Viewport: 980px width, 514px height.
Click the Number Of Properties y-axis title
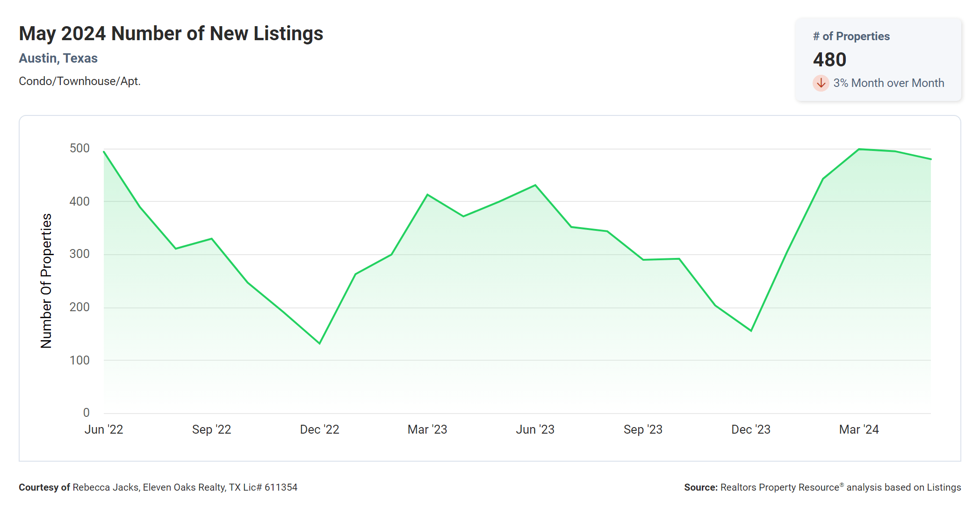[x=46, y=280]
